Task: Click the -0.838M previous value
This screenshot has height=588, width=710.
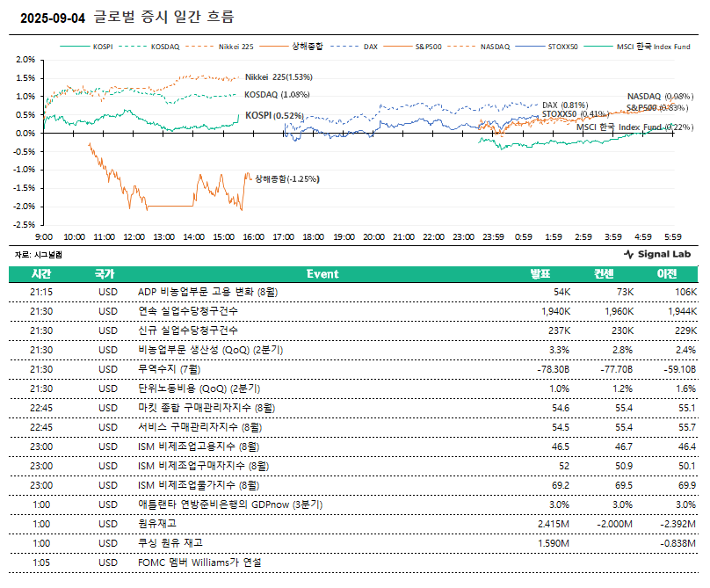Action: pyautogui.click(x=677, y=543)
